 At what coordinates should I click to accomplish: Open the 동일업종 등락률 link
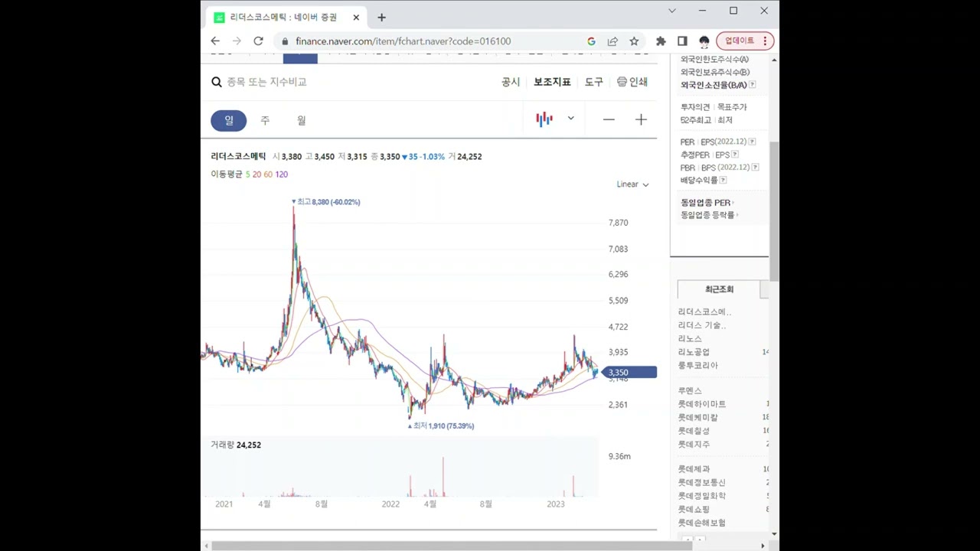tap(710, 215)
